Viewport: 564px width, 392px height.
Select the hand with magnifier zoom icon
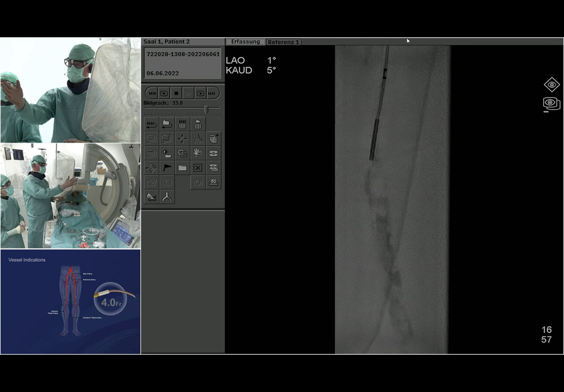click(198, 153)
